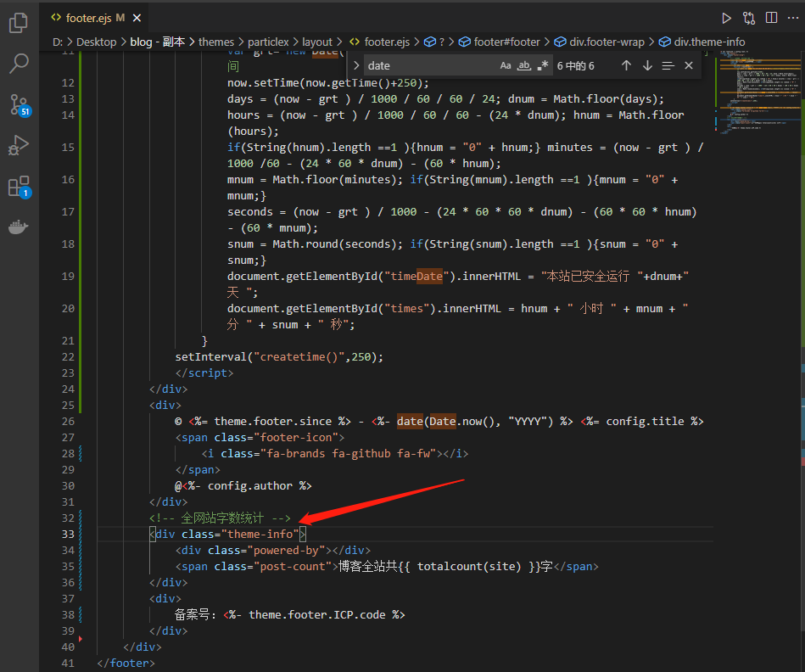Image resolution: width=805 pixels, height=672 pixels.
Task: Open the Explorer view in activity bar
Action: tap(19, 23)
